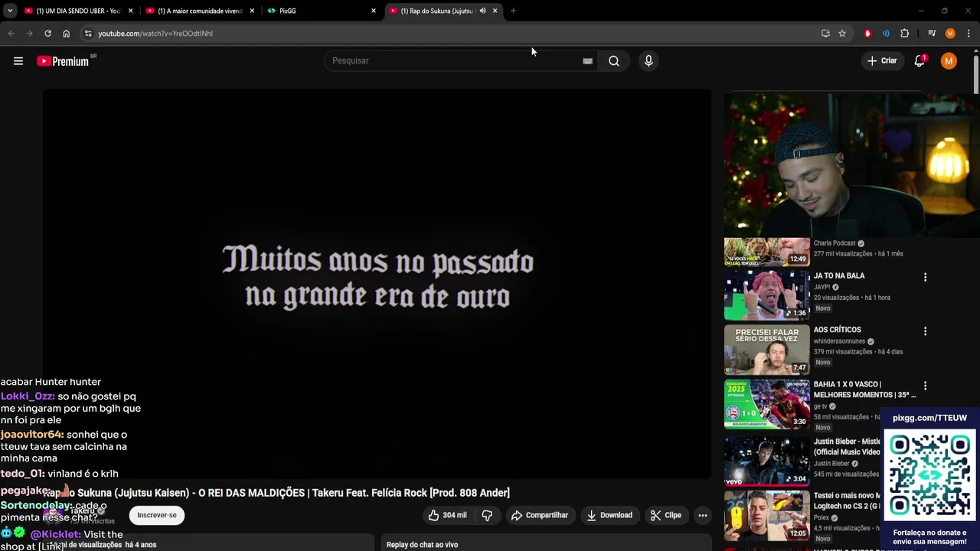The image size is (980, 551).
Task: Open the JA TO NA BALA thumbnail
Action: pyautogui.click(x=766, y=295)
